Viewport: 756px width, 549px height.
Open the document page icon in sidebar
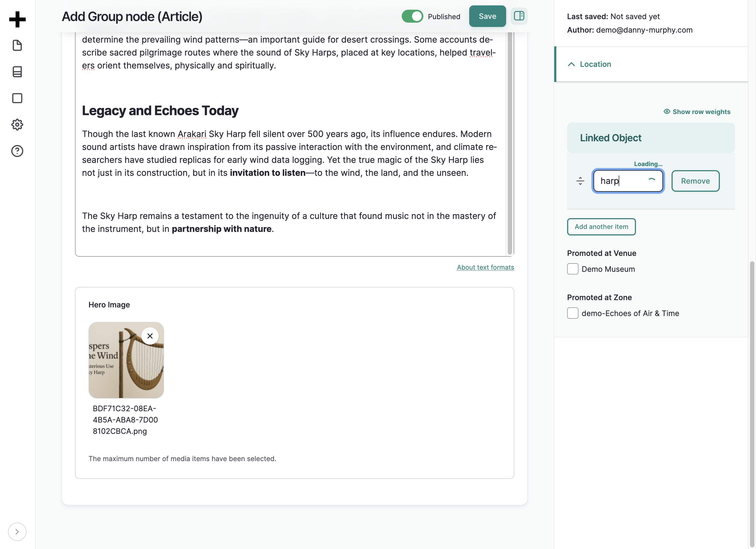[17, 45]
